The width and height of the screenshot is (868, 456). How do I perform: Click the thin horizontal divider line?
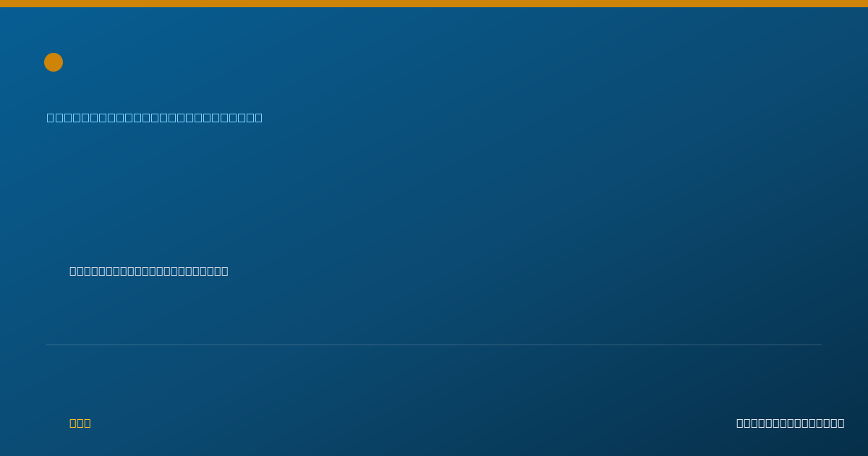click(x=434, y=345)
